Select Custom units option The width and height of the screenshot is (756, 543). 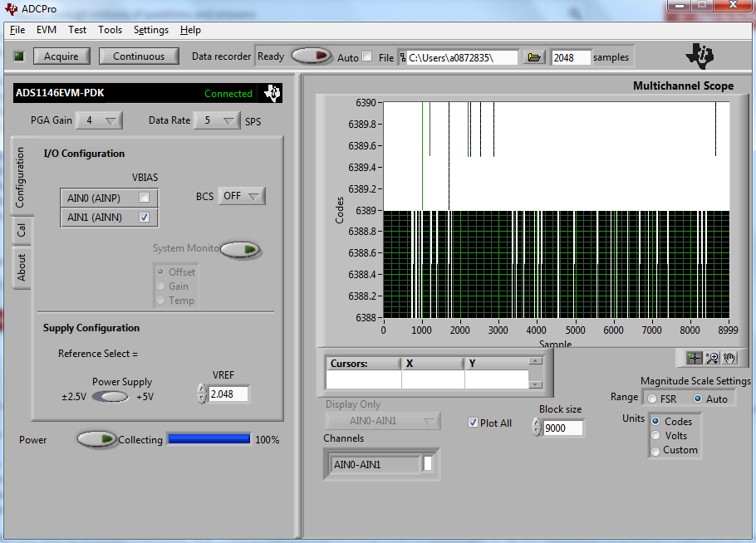tap(655, 451)
